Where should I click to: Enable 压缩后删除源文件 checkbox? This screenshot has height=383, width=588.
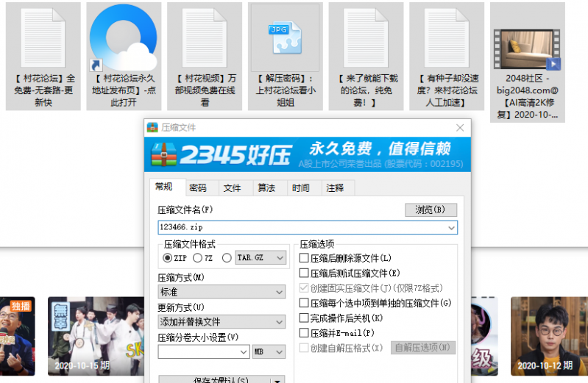pos(305,258)
